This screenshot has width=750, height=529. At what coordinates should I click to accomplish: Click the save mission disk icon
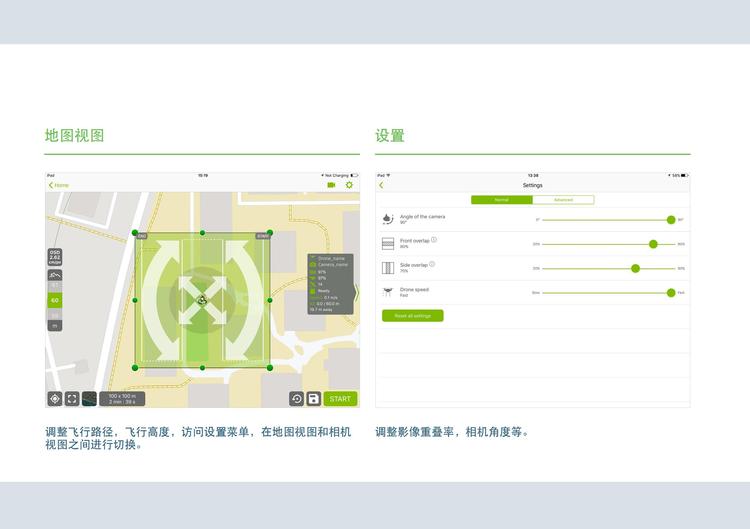pyautogui.click(x=313, y=398)
